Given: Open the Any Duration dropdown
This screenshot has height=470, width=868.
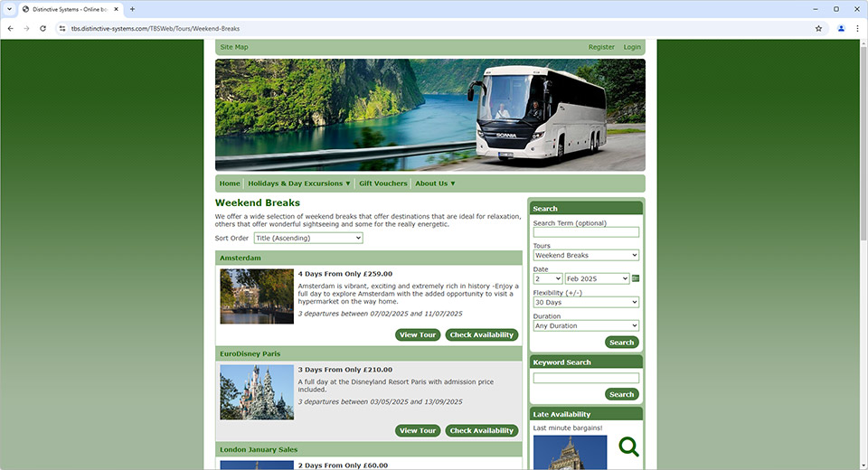Looking at the screenshot, I should click(x=586, y=325).
